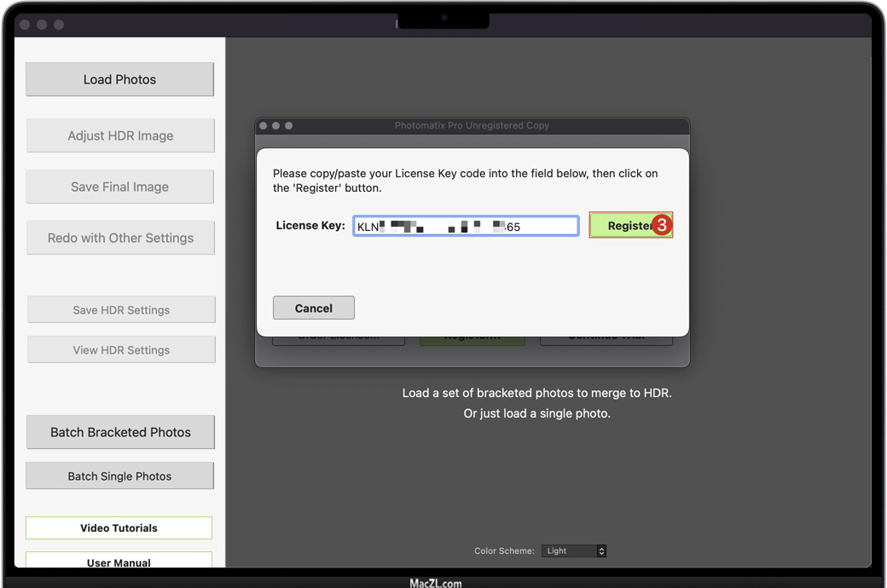Open the User Manual link

[x=119, y=560]
